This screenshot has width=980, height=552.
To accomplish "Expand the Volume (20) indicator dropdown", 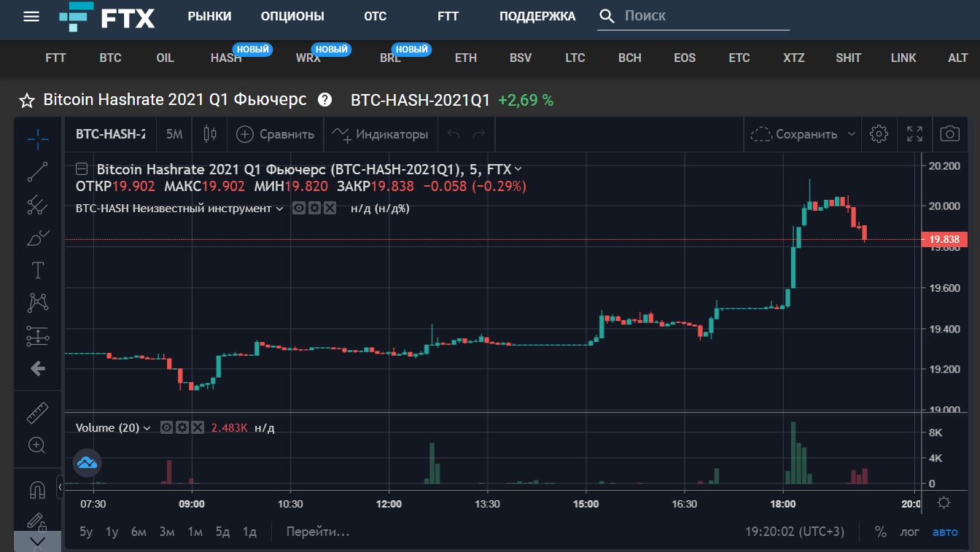I will click(x=147, y=428).
